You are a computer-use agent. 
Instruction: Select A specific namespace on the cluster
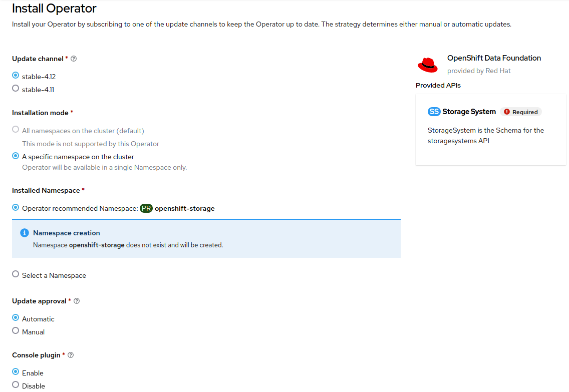click(x=15, y=157)
